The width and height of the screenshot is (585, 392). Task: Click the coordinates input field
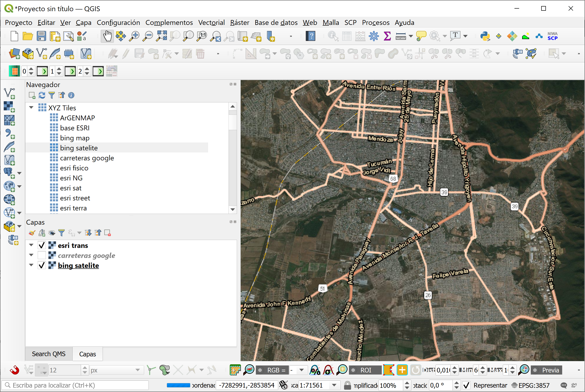click(247, 385)
